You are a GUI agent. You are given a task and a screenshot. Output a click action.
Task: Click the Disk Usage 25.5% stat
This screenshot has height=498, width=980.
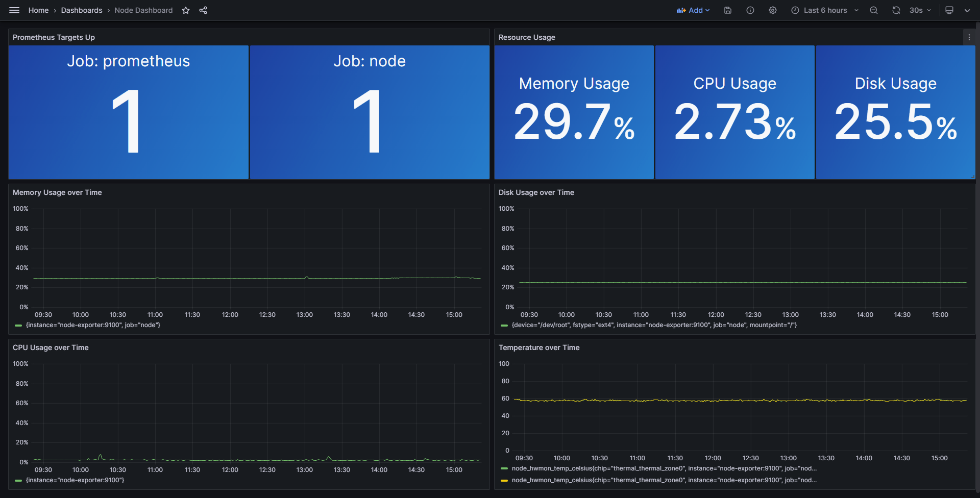click(x=896, y=112)
